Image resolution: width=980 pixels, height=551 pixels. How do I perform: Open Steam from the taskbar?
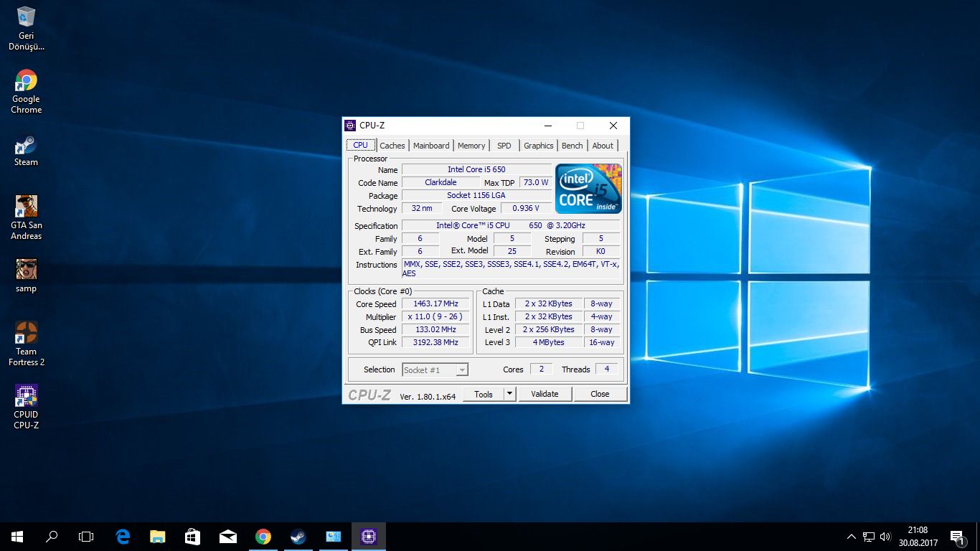[x=298, y=536]
